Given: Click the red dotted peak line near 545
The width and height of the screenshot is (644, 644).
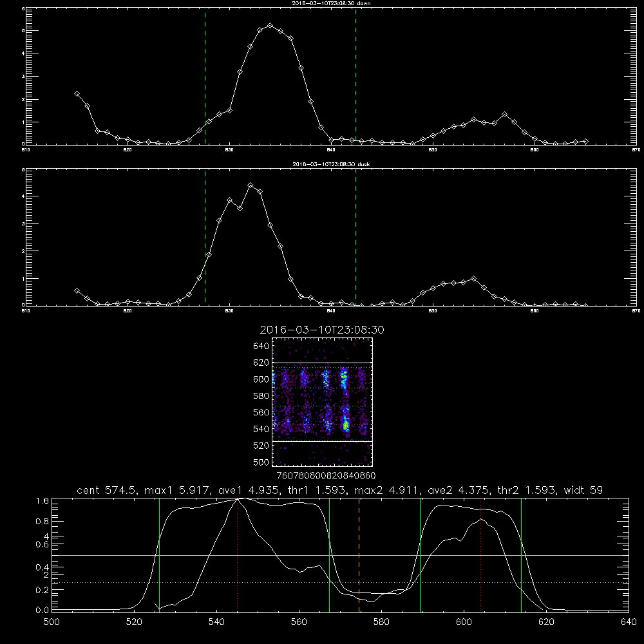Looking at the screenshot, I should (238, 554).
